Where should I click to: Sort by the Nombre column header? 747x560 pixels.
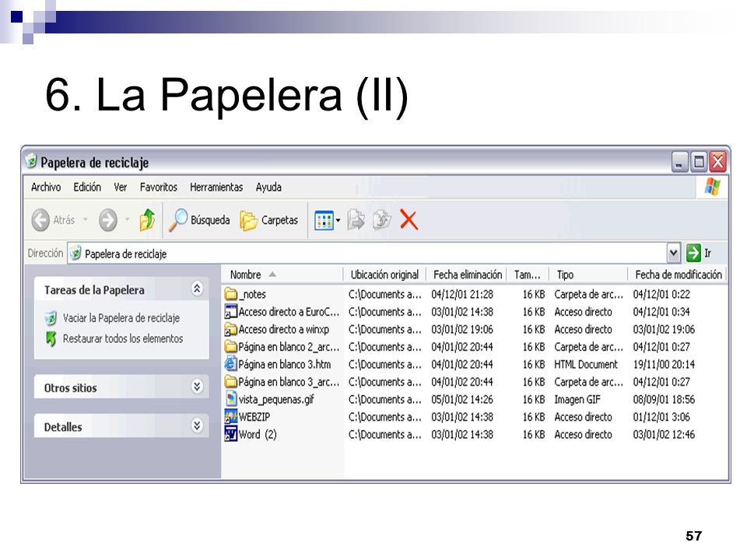tap(282, 275)
